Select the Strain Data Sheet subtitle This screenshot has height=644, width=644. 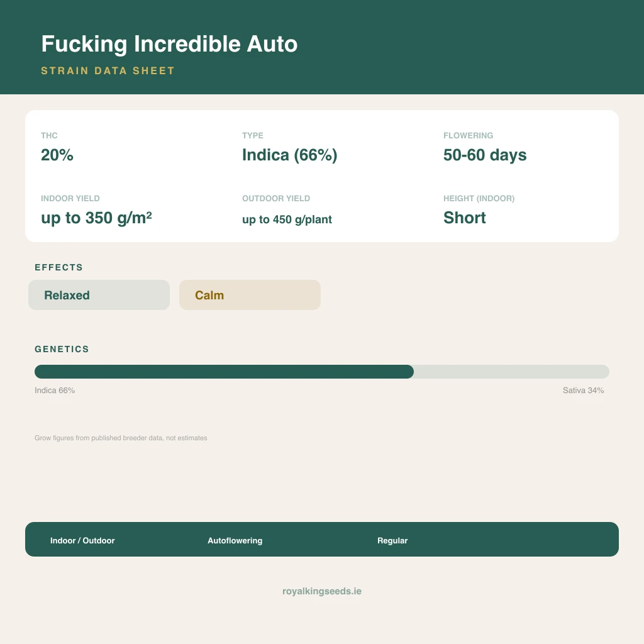108,70
